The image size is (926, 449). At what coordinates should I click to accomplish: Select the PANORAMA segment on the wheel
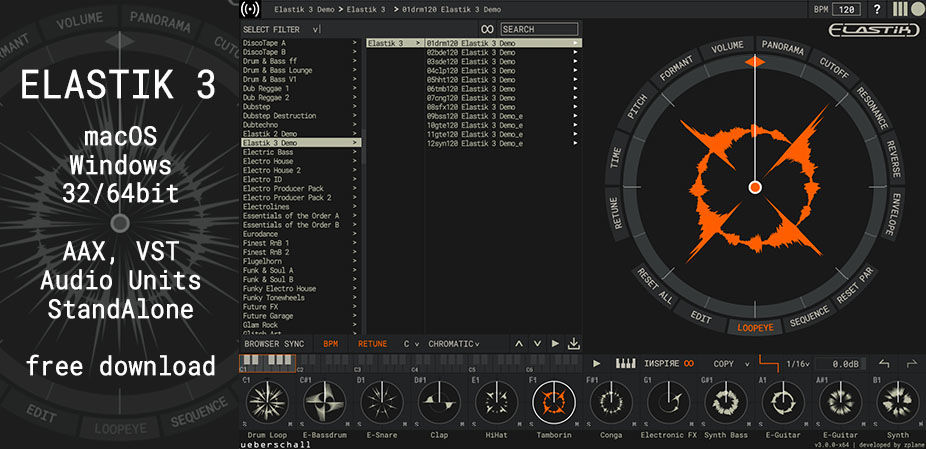782,48
